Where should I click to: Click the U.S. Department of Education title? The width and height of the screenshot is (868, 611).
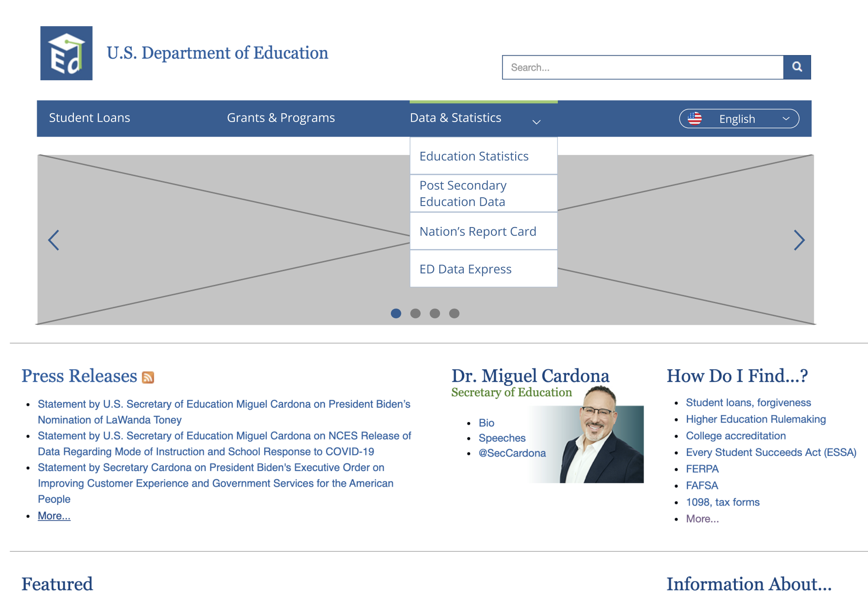[217, 53]
